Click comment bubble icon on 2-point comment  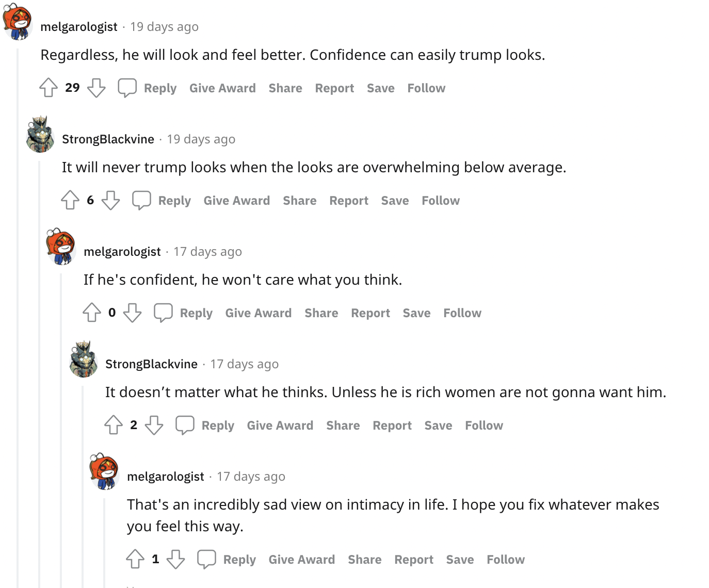coord(185,425)
